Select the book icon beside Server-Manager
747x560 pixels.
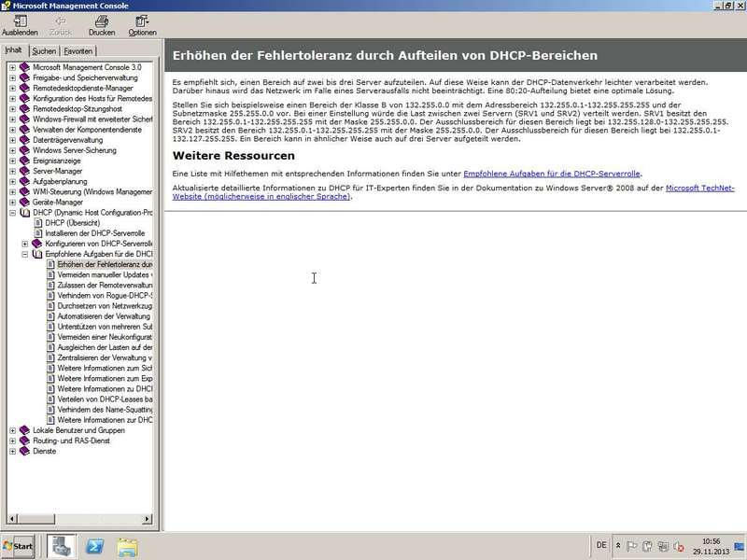25,172
